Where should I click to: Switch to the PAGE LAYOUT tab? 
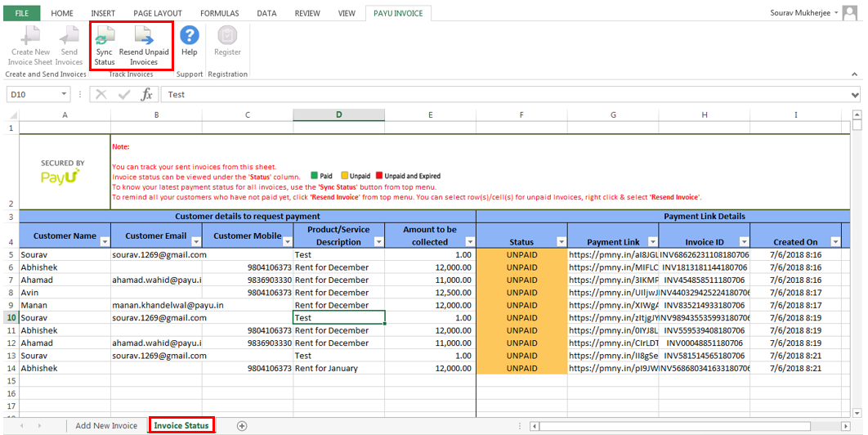point(158,13)
